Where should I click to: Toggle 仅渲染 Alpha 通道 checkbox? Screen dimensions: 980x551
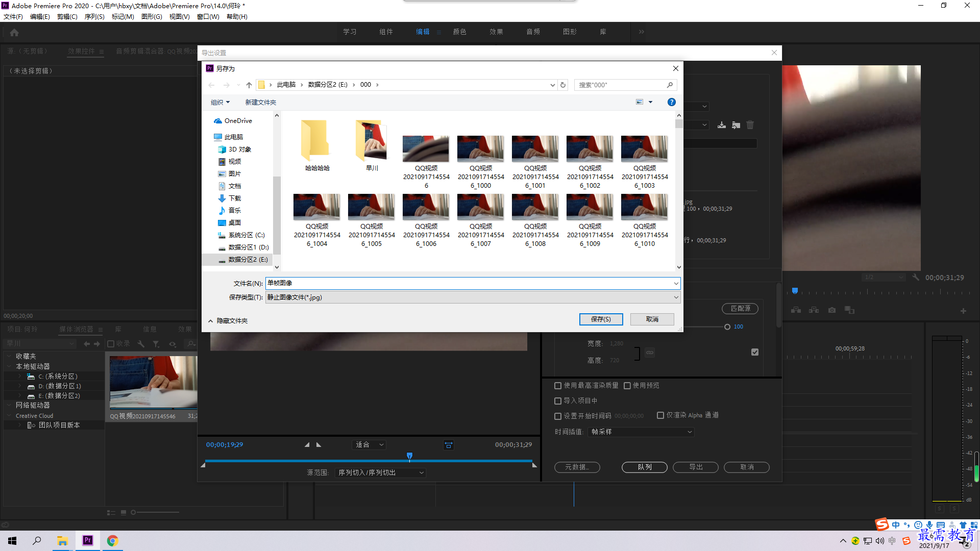[x=660, y=415]
